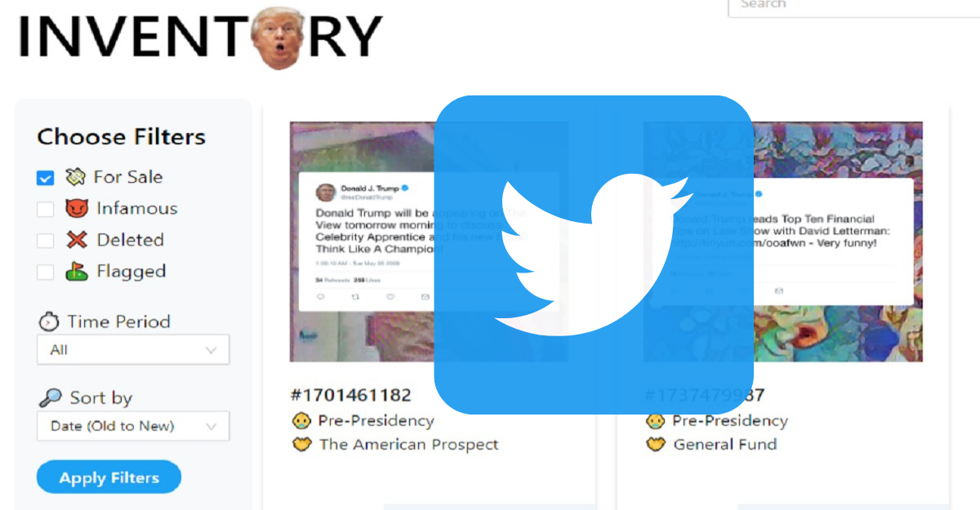
Task: Click the Apply Filters button
Action: tap(109, 477)
